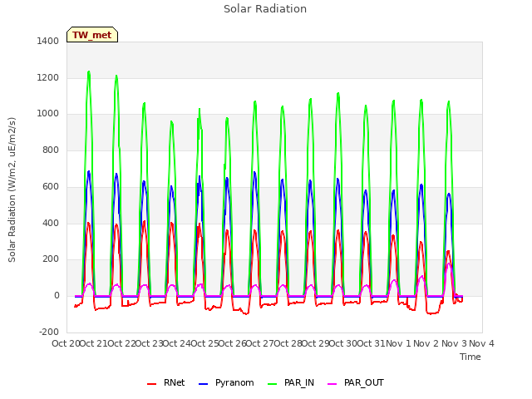532x399 pixels.
Task: Toggle the PAR_OUT legend label
Action: point(364,382)
